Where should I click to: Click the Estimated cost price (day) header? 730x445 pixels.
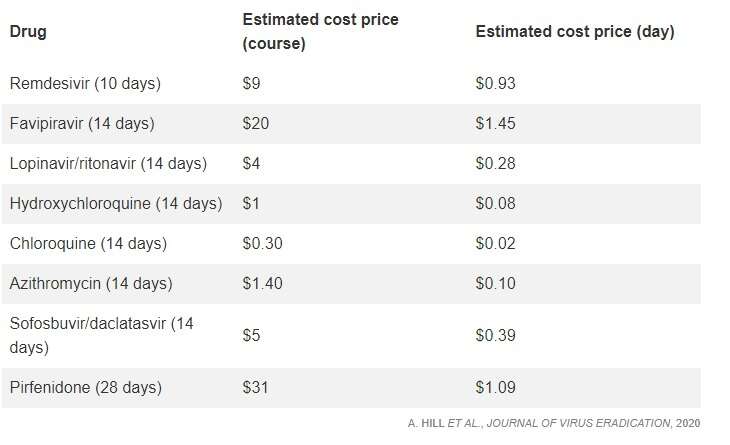tap(574, 32)
